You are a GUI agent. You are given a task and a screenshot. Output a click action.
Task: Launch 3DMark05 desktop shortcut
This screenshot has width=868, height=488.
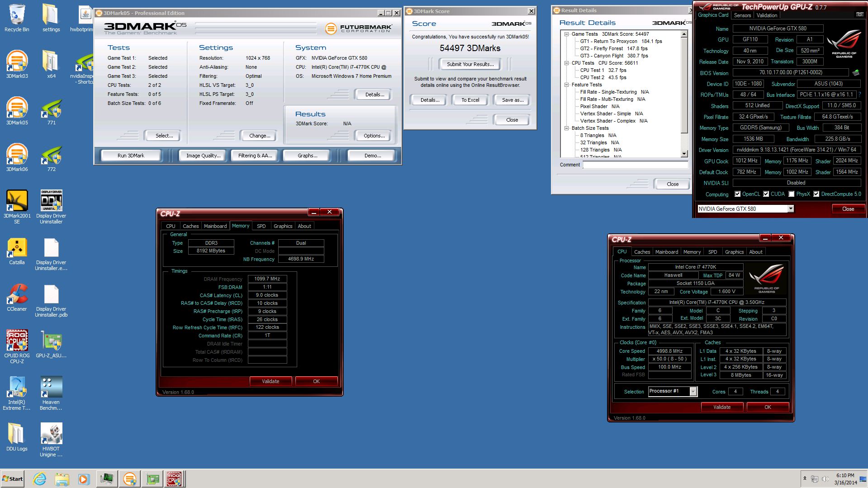pos(17,111)
